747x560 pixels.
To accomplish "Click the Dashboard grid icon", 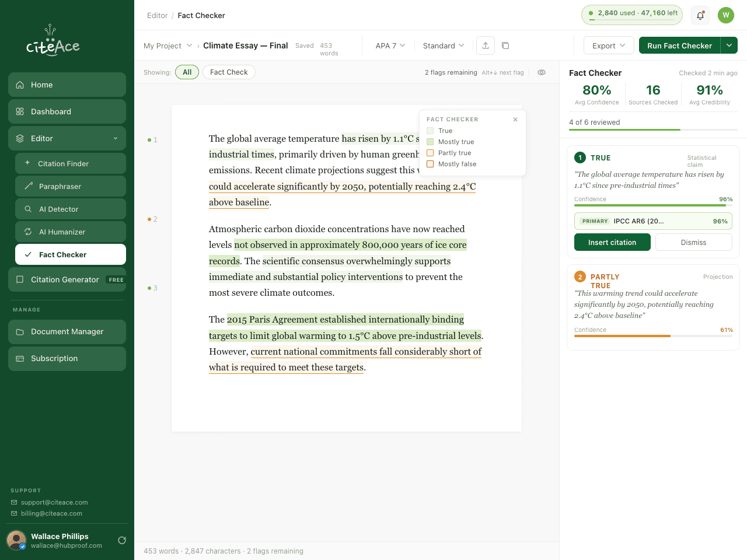I will [x=20, y=111].
